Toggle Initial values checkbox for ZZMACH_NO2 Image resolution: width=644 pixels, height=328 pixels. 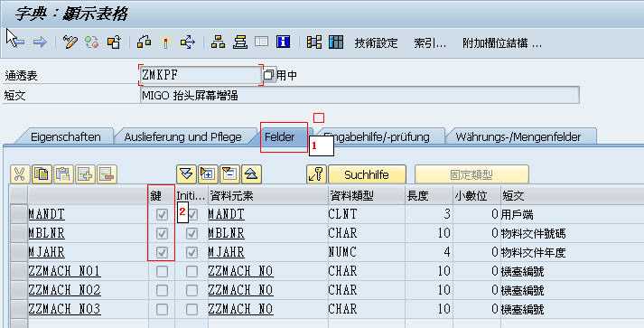(x=191, y=290)
